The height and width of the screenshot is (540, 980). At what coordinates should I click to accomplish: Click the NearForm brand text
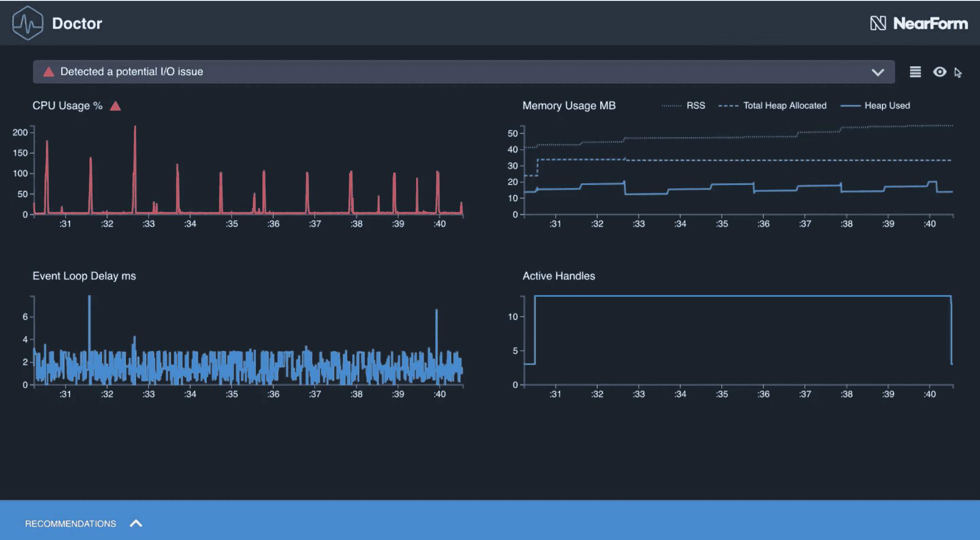click(x=930, y=23)
